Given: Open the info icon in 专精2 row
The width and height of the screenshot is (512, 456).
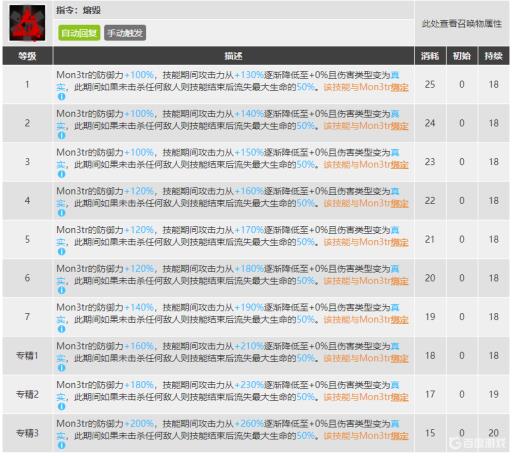Looking at the screenshot, I should pyautogui.click(x=61, y=406).
